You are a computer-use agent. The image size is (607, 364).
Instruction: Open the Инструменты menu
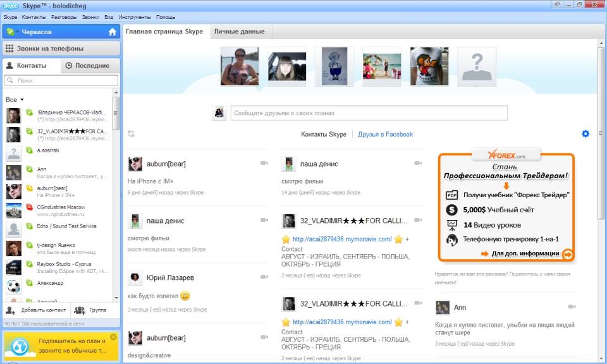(135, 17)
